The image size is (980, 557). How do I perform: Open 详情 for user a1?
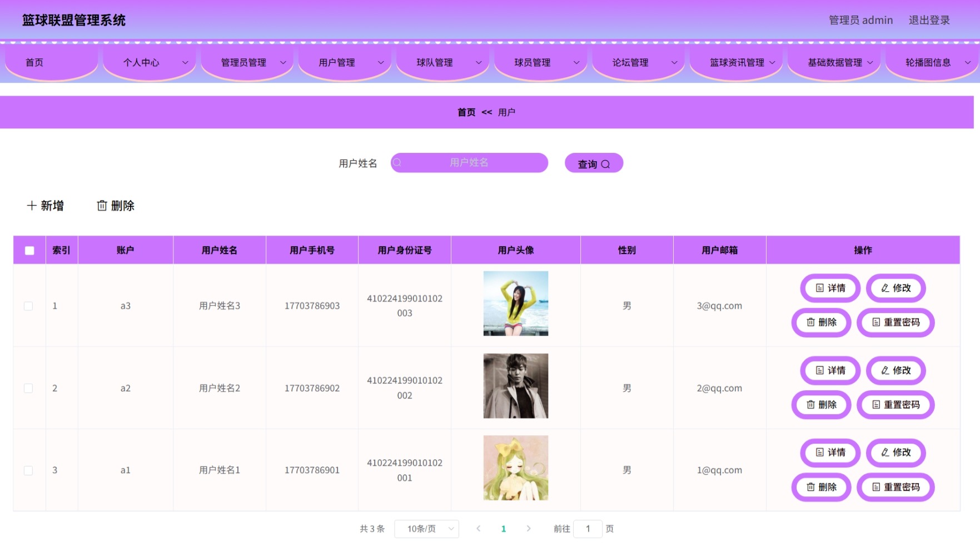(830, 452)
